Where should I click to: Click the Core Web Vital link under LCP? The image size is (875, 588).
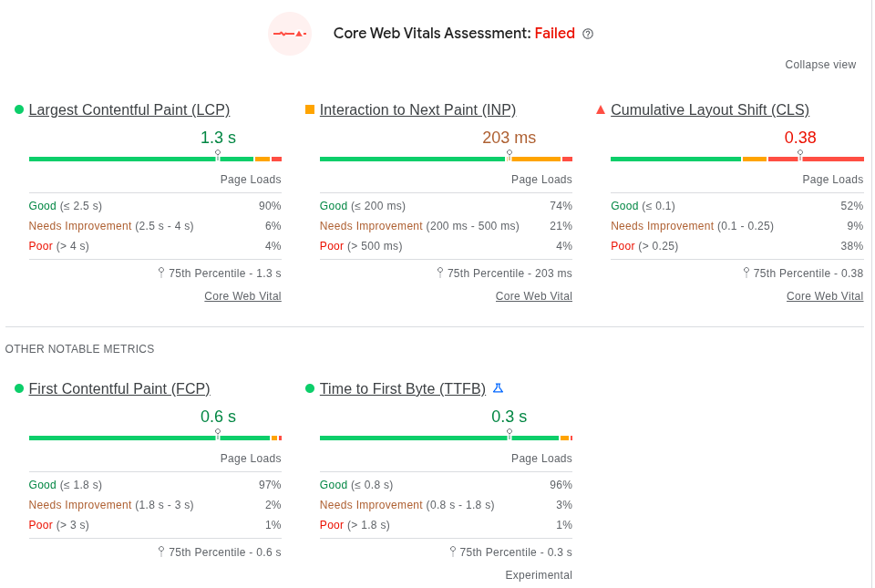242,296
